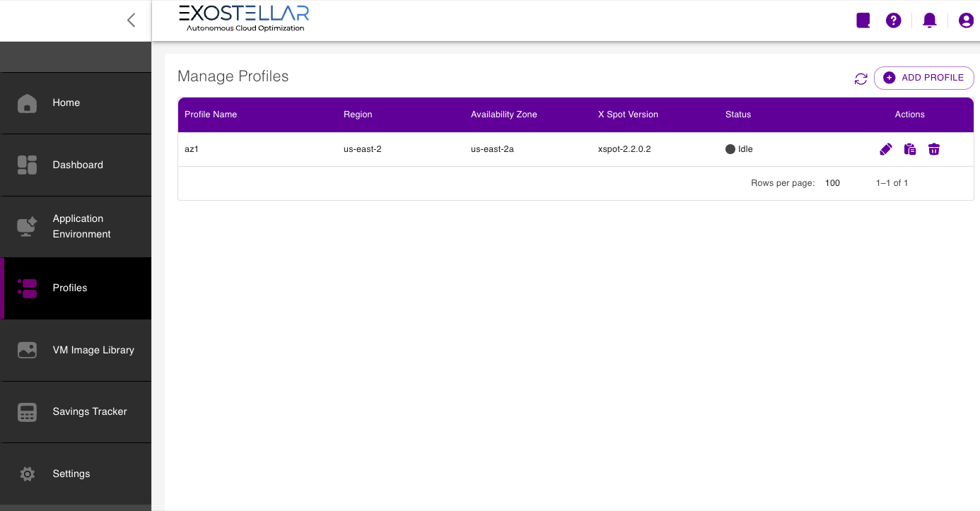Delete the az1 profile using trash icon
980x511 pixels.
(x=934, y=149)
